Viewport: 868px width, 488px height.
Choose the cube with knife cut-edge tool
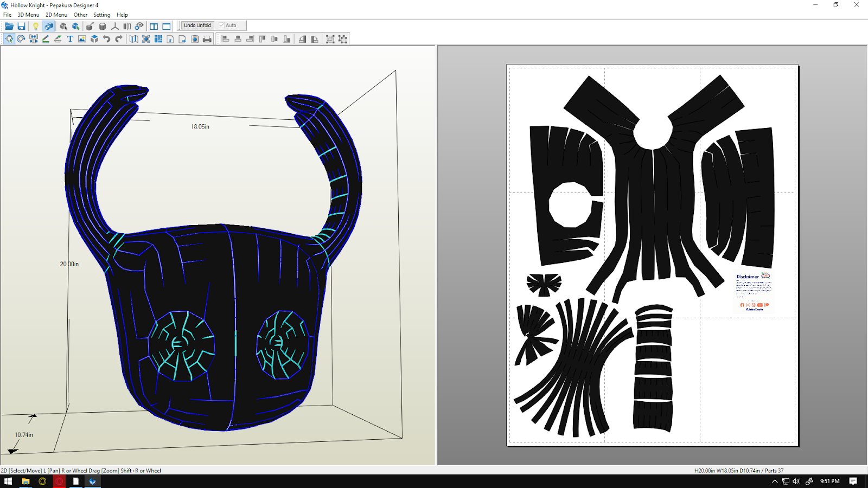(x=90, y=26)
